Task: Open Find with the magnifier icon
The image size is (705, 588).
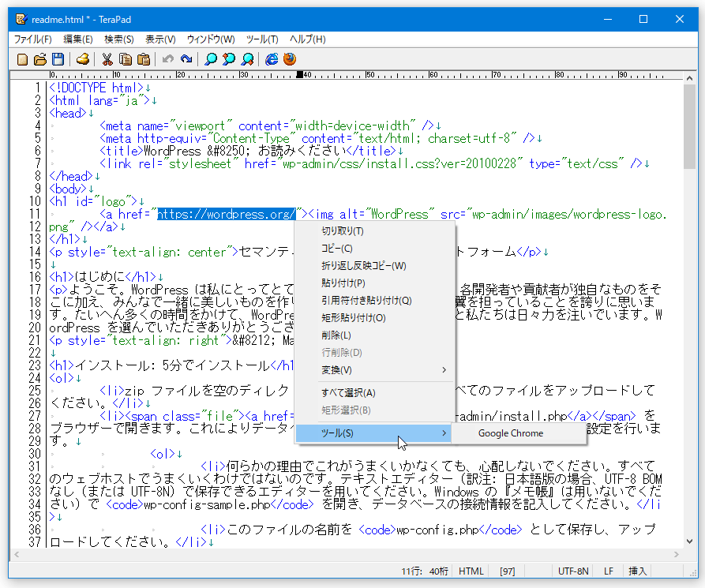Action: point(211,59)
